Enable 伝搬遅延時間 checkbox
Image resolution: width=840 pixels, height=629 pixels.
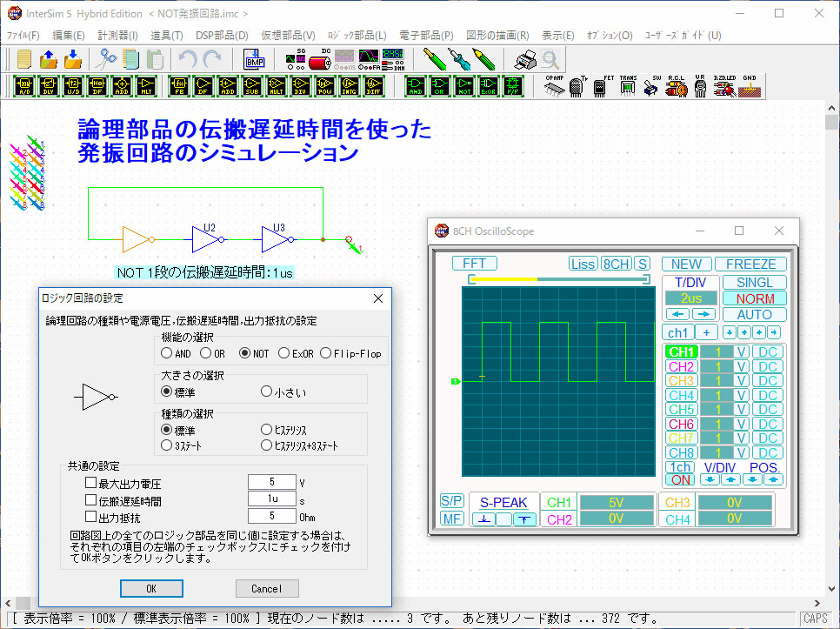pos(90,500)
